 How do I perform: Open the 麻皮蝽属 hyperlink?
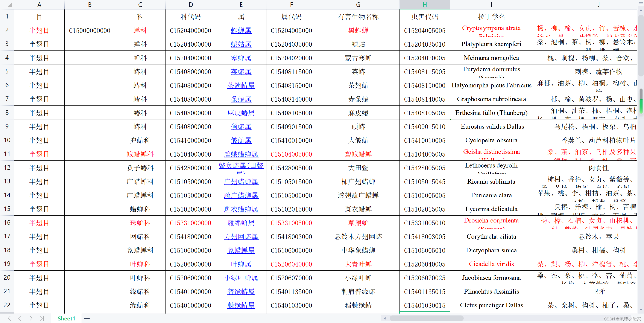pos(241,113)
